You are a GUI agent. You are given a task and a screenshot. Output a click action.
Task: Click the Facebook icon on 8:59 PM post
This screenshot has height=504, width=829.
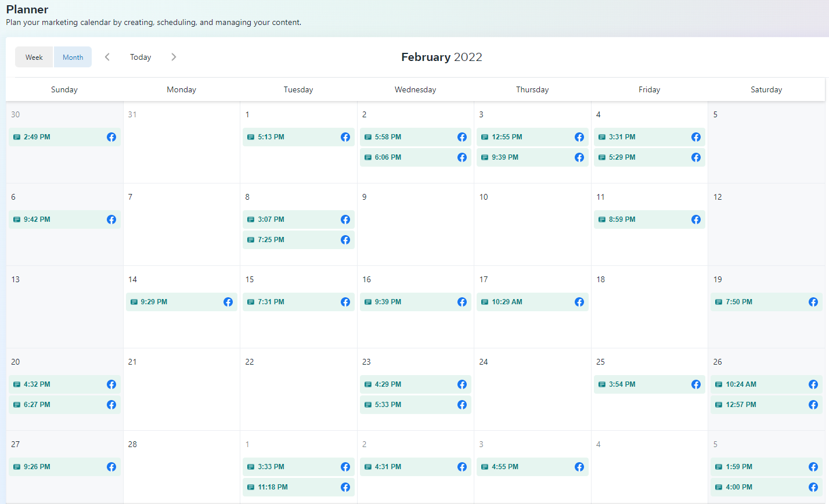tap(696, 219)
